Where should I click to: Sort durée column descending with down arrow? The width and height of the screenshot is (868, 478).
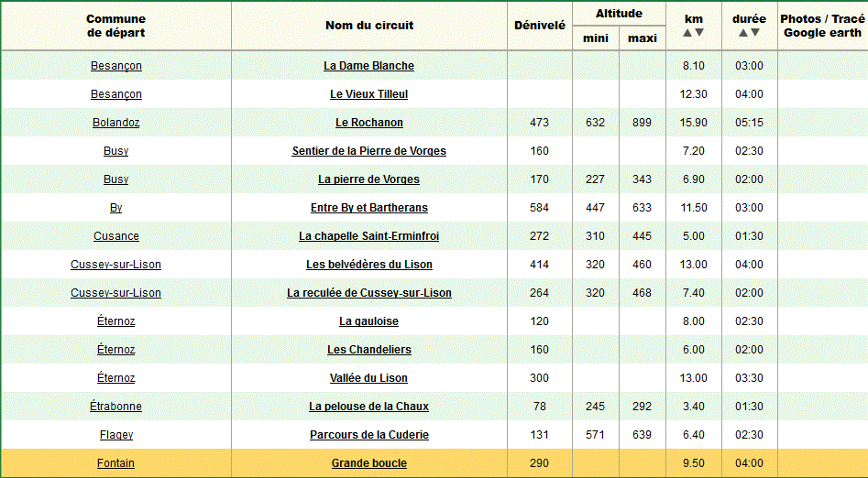755,33
